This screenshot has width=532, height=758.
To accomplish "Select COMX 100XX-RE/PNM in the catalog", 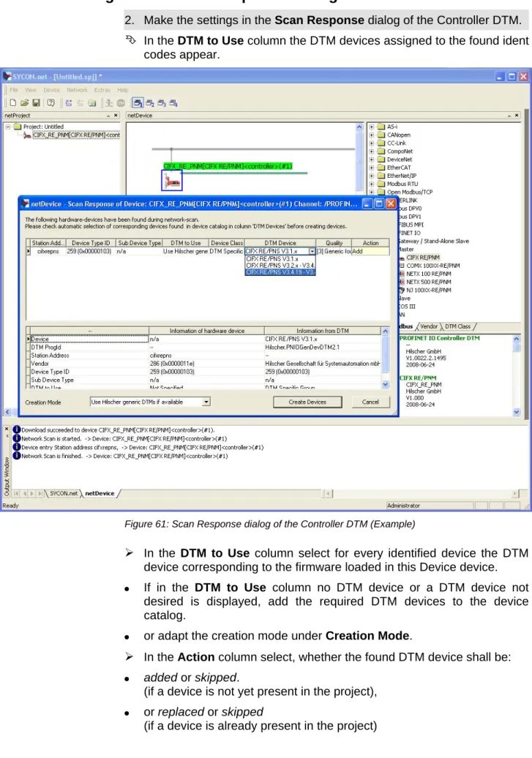I will tap(433, 266).
